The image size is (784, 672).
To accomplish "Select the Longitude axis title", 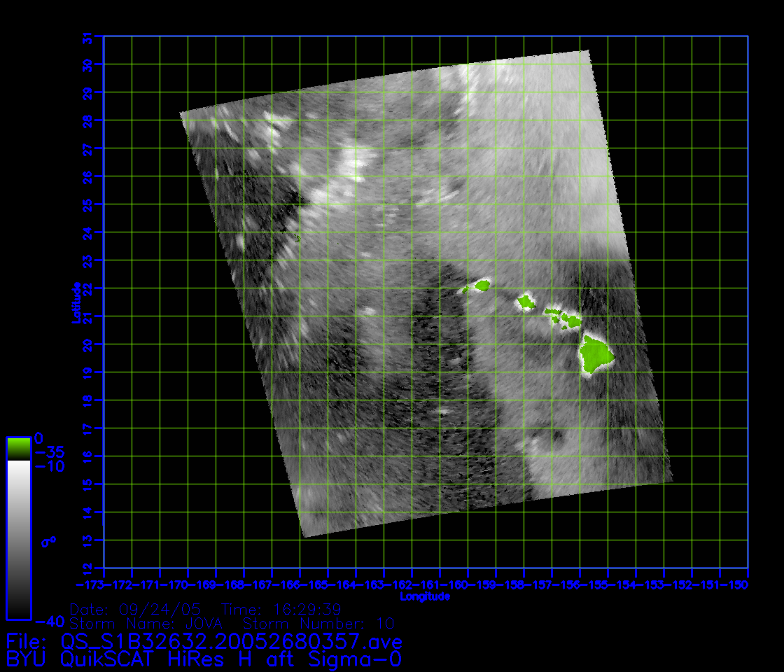I will point(425,596).
